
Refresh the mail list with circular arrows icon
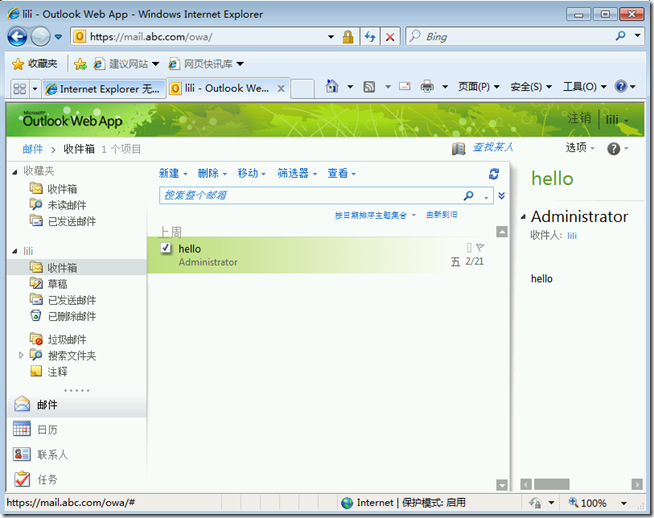pyautogui.click(x=494, y=174)
